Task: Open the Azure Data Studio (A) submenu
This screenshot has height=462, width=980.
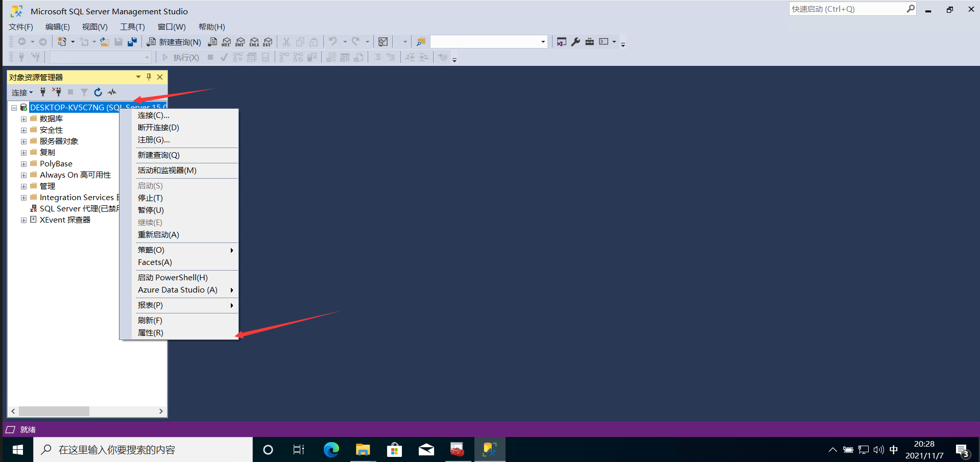Action: click(x=179, y=290)
